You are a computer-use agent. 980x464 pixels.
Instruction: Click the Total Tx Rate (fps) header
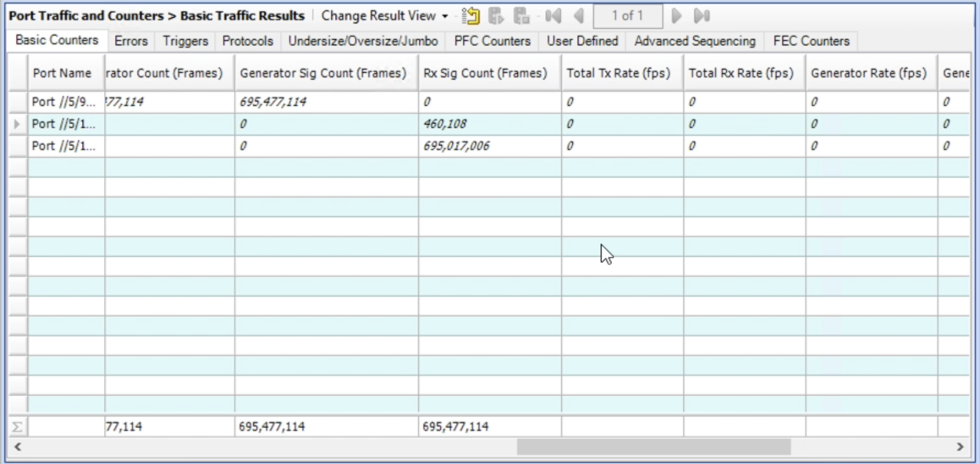pos(622,73)
